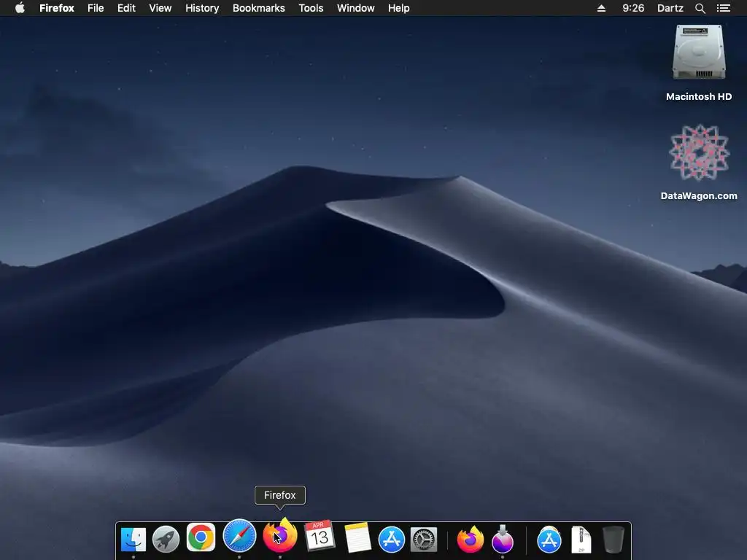The image size is (747, 560).
Task: Open the macOS installer icon in Dock
Action: click(503, 540)
